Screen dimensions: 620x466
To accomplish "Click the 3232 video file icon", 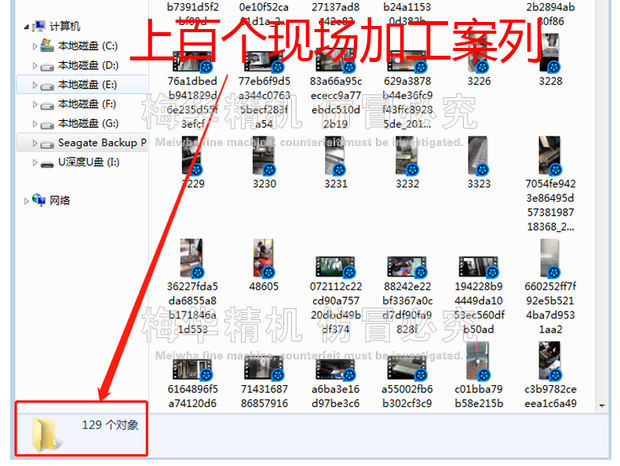I will pyautogui.click(x=407, y=158).
